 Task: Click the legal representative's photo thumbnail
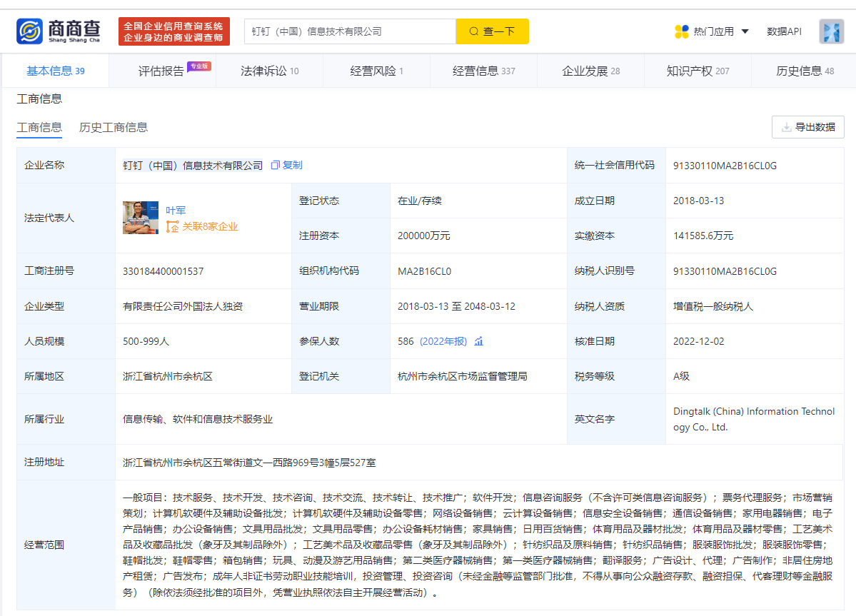click(x=141, y=218)
